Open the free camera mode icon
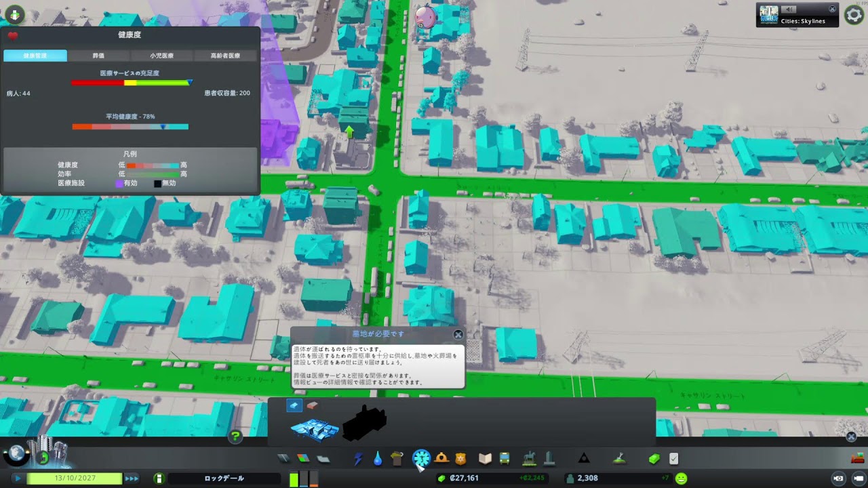This screenshot has height=488, width=868. 859,479
